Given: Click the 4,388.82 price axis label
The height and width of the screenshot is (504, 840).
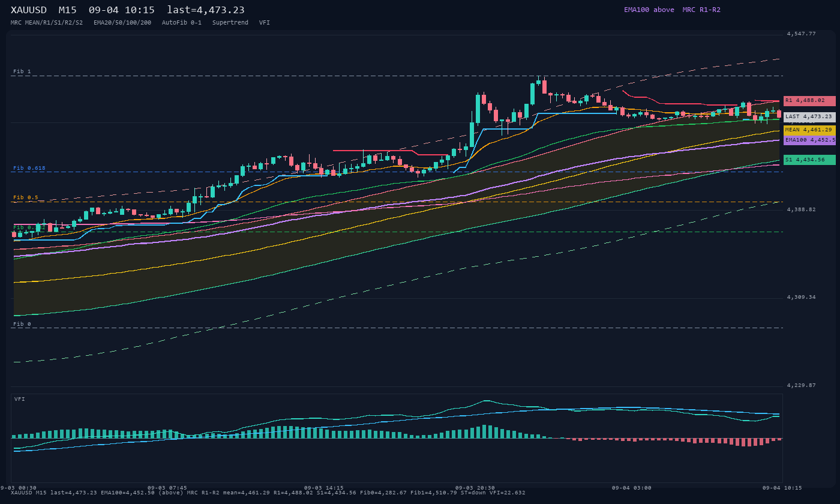Looking at the screenshot, I should (x=802, y=209).
